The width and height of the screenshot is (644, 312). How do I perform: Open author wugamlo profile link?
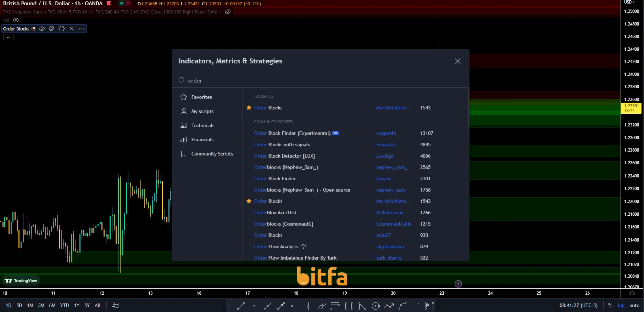(x=386, y=133)
